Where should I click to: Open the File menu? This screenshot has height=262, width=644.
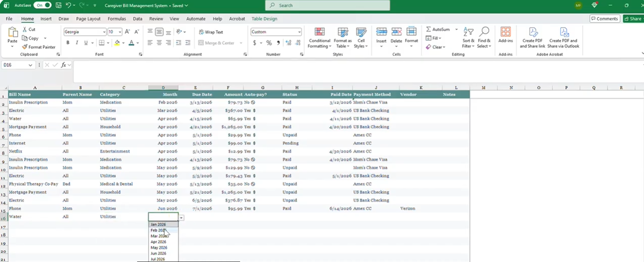pos(9,19)
